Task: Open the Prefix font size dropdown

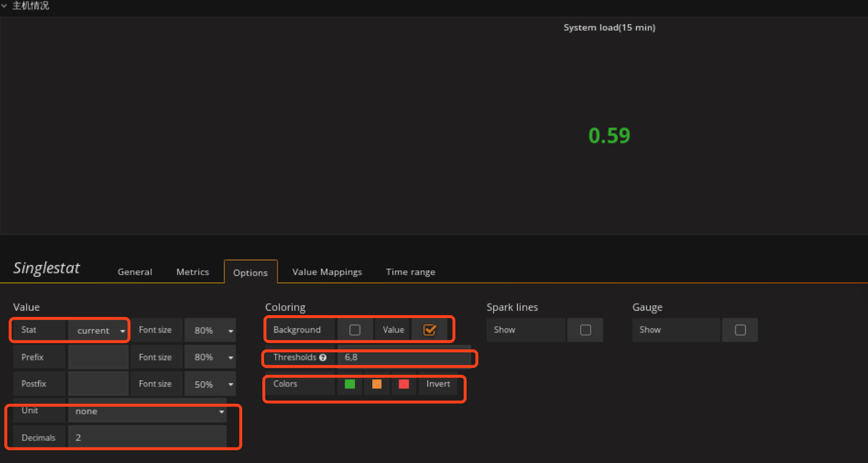Action: click(x=210, y=357)
